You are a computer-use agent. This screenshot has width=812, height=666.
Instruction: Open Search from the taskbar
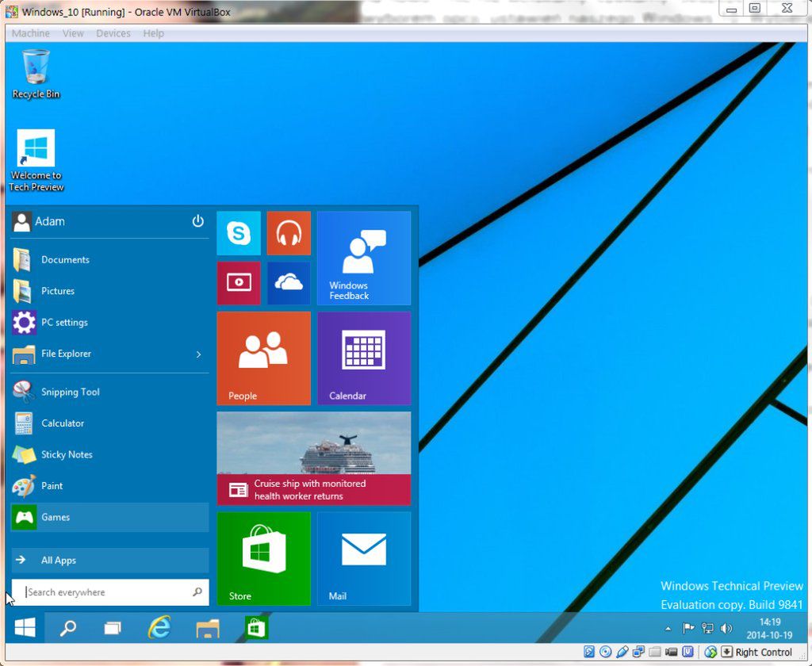click(x=68, y=628)
